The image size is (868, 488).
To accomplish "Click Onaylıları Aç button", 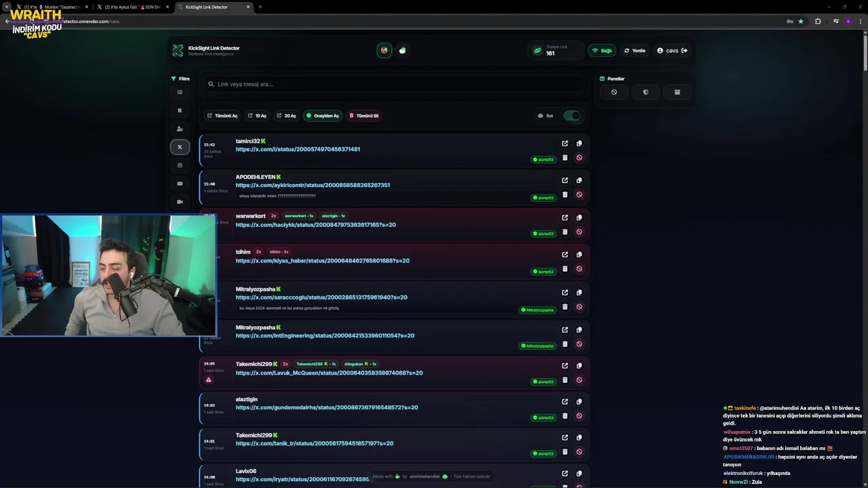I will click(x=323, y=116).
